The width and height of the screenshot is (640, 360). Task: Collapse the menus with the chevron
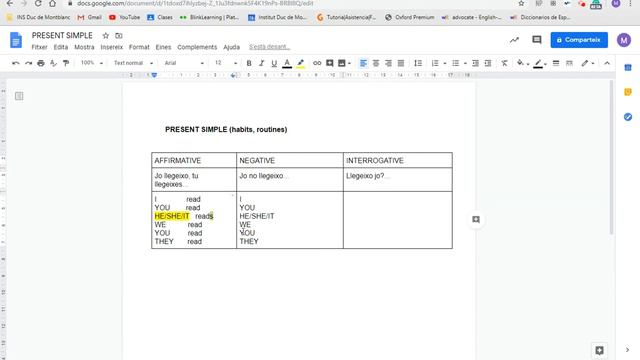(x=607, y=63)
